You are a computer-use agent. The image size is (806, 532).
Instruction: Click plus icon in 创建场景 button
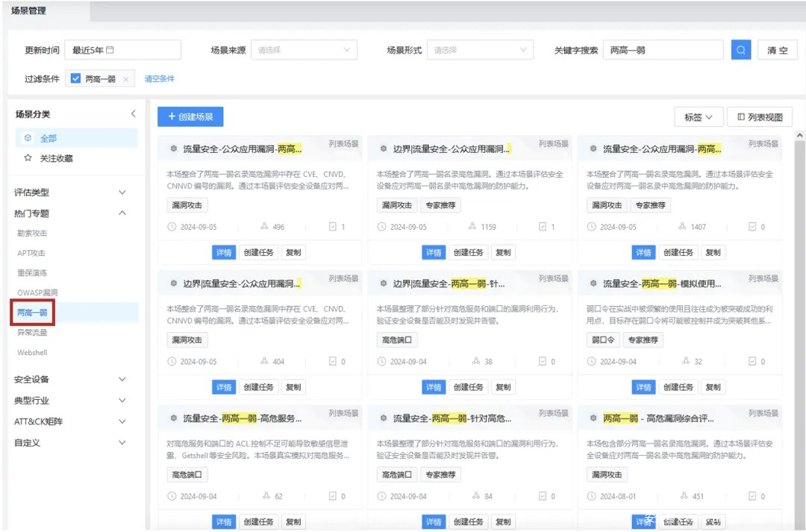(x=172, y=117)
